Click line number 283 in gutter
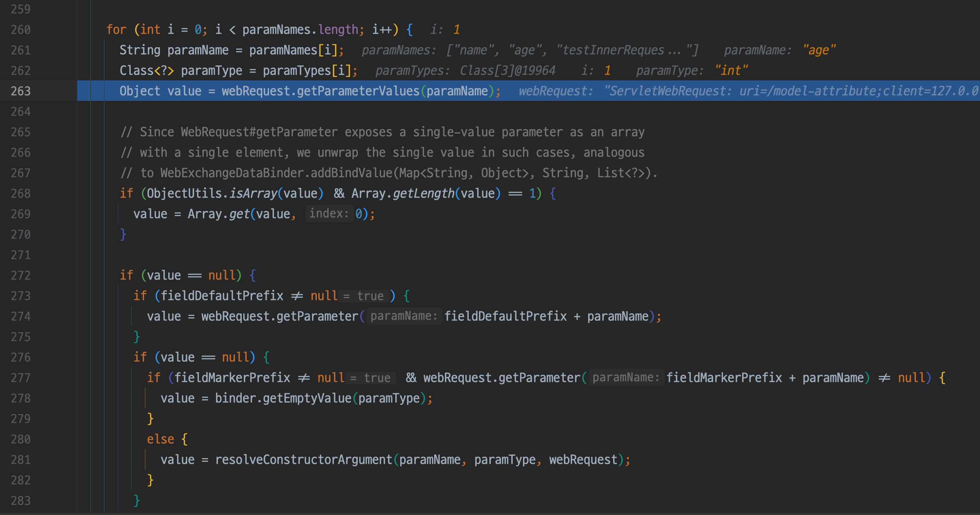This screenshot has height=515, width=980. tap(20, 501)
